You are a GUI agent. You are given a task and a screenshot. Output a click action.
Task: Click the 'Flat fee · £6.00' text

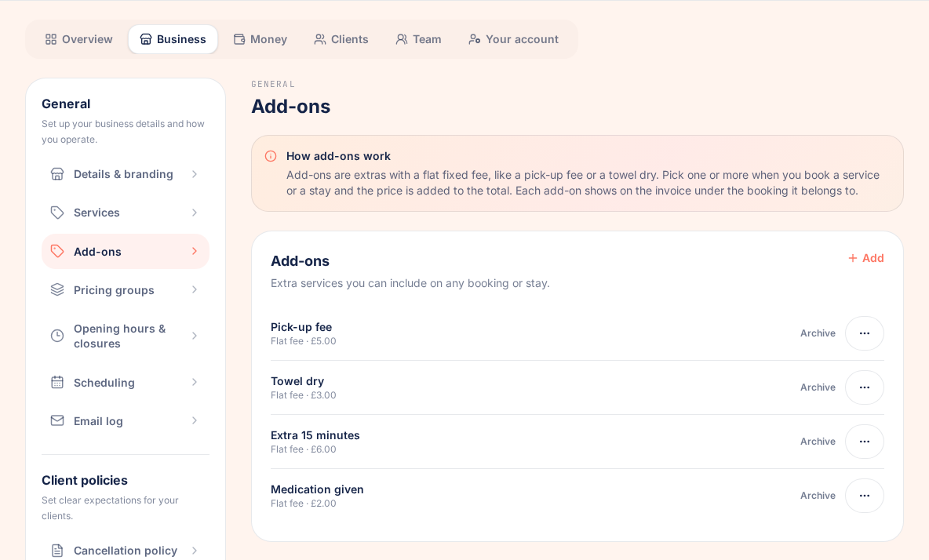[x=304, y=449]
